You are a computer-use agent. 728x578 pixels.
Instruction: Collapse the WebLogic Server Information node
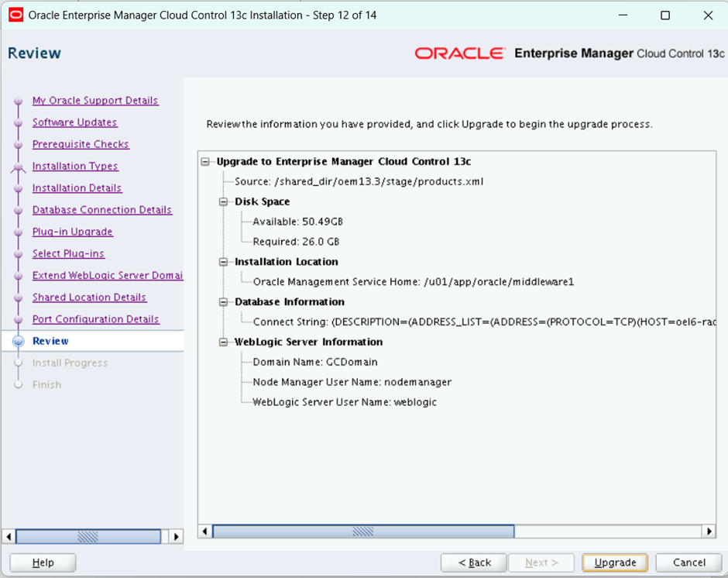224,342
